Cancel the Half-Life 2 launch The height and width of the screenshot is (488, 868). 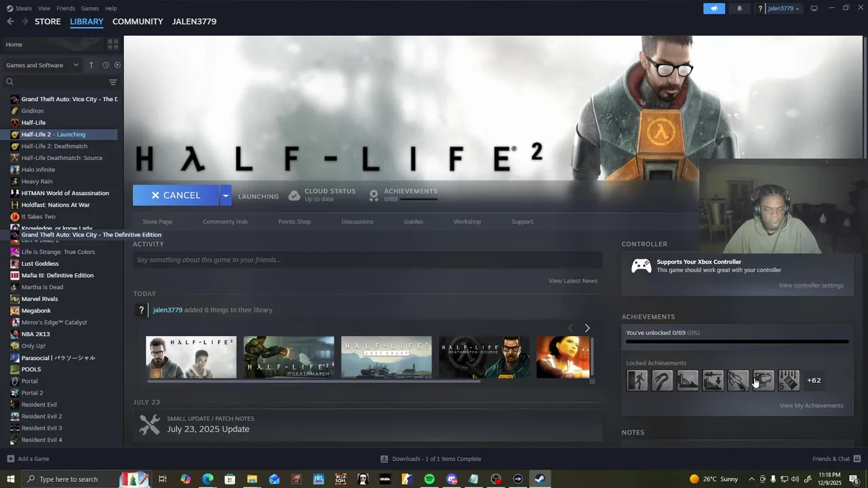pos(176,195)
